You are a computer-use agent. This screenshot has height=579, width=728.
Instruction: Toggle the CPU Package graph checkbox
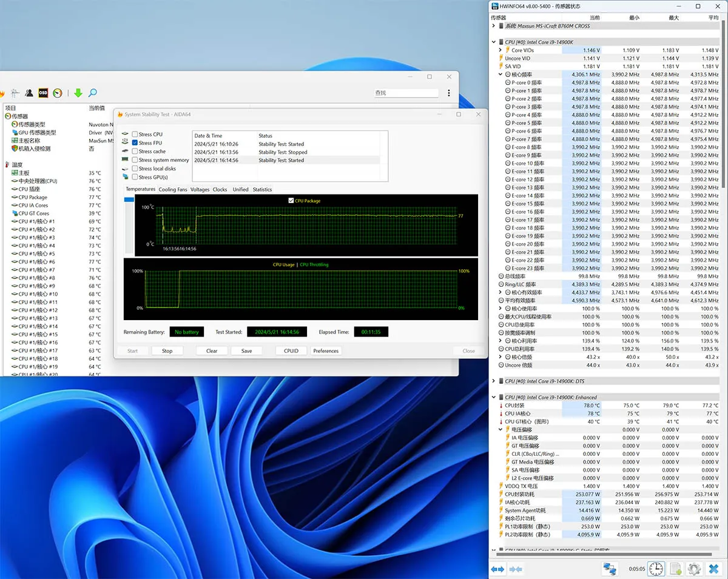pos(291,201)
